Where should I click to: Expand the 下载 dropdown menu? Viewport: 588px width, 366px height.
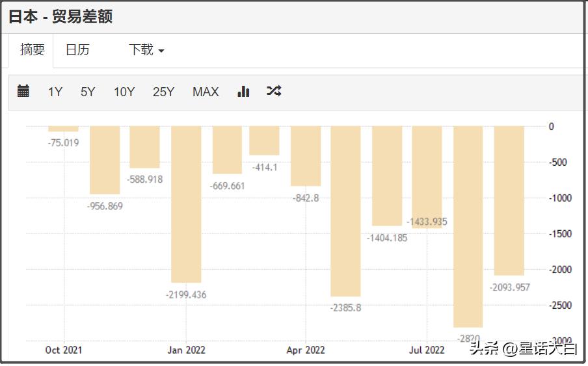click(x=146, y=50)
